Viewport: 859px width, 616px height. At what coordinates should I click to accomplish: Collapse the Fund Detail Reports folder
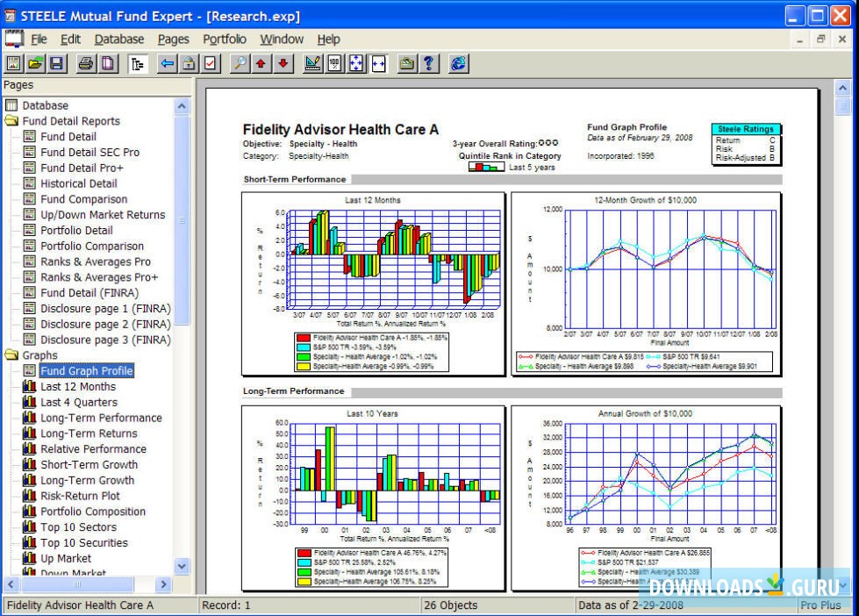(11, 120)
